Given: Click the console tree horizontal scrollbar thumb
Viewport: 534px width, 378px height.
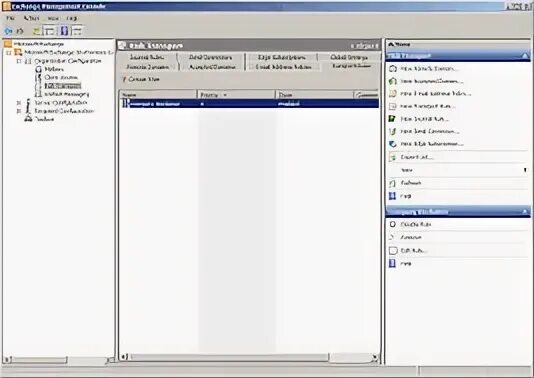Looking at the screenshot, I should point(39,360).
